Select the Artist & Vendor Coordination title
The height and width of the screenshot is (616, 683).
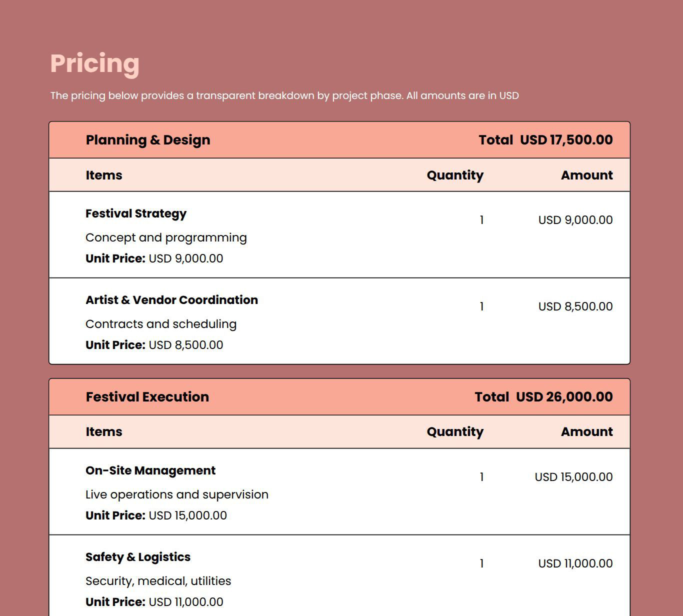coord(171,300)
